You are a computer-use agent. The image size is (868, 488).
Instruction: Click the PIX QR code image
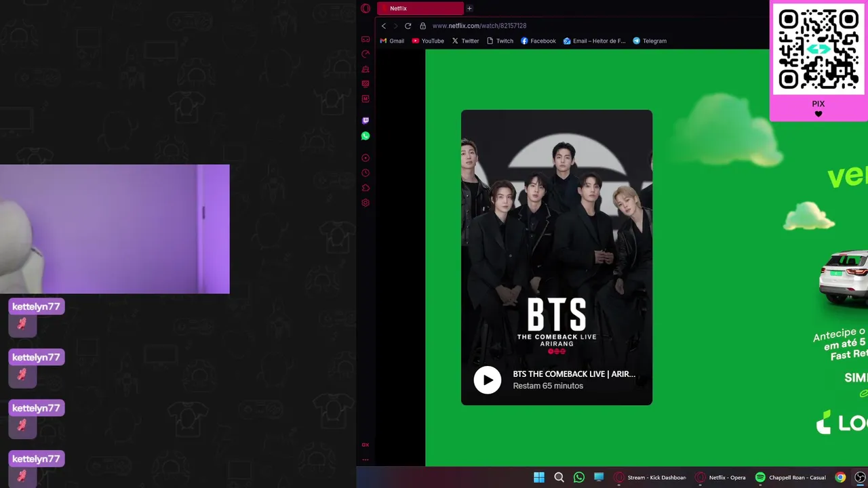[x=818, y=49]
